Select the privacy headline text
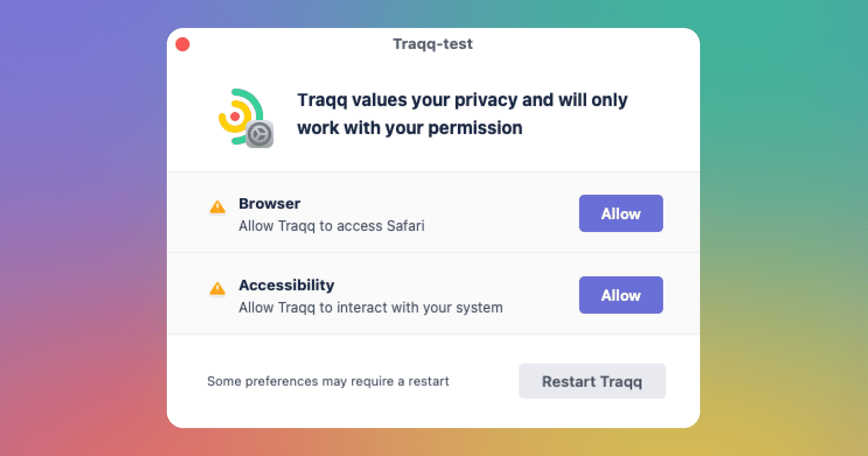Screen dimensions: 868x456 coord(463,114)
